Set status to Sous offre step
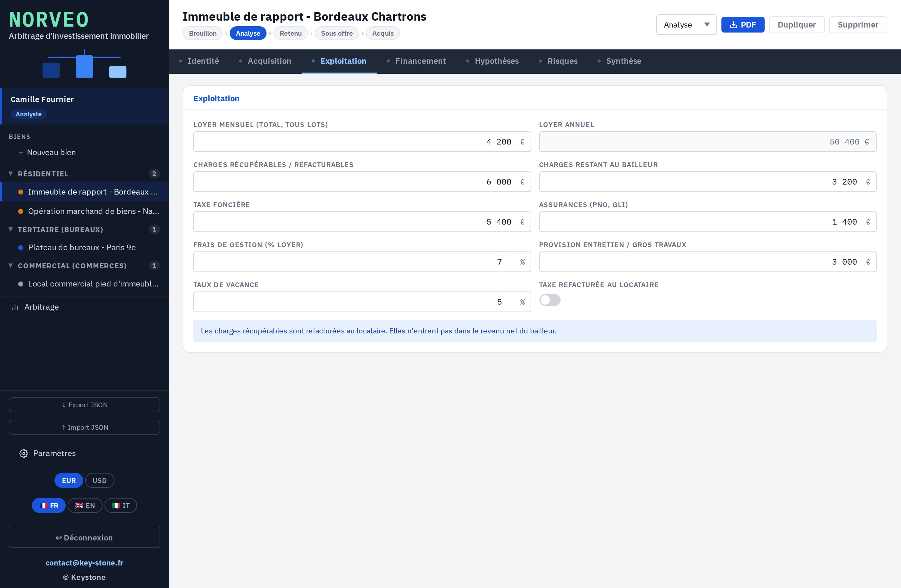 point(337,33)
